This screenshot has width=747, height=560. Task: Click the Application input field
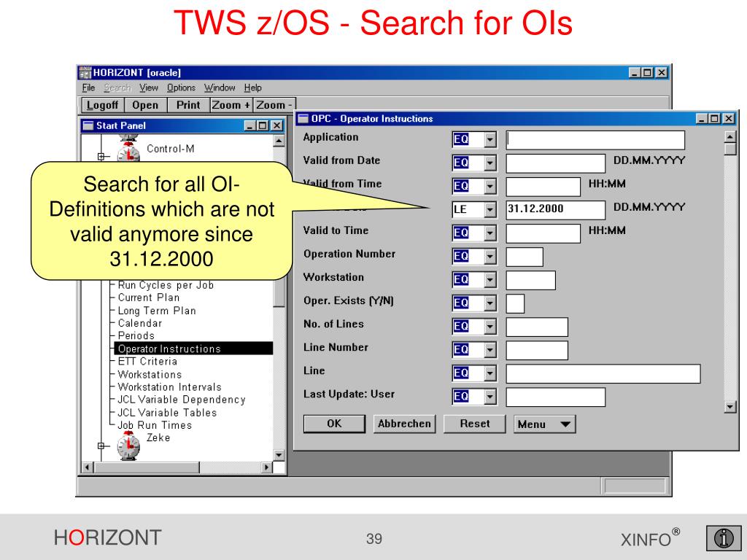click(595, 140)
